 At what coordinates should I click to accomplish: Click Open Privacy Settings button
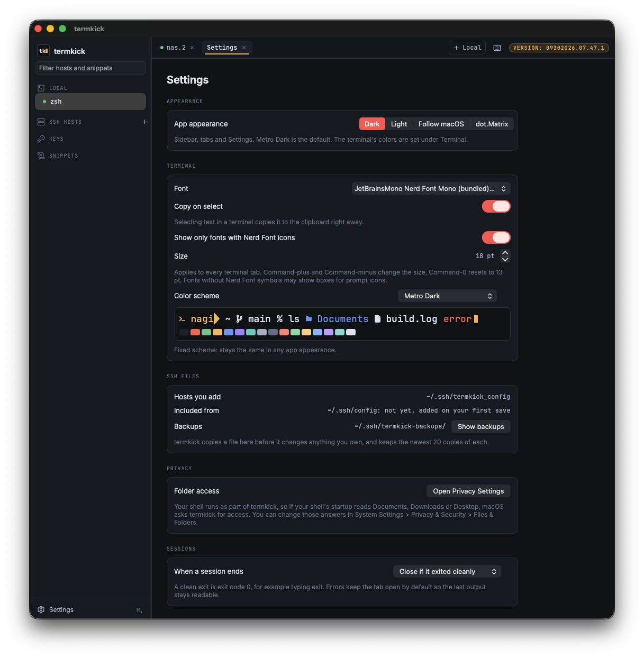click(x=468, y=491)
